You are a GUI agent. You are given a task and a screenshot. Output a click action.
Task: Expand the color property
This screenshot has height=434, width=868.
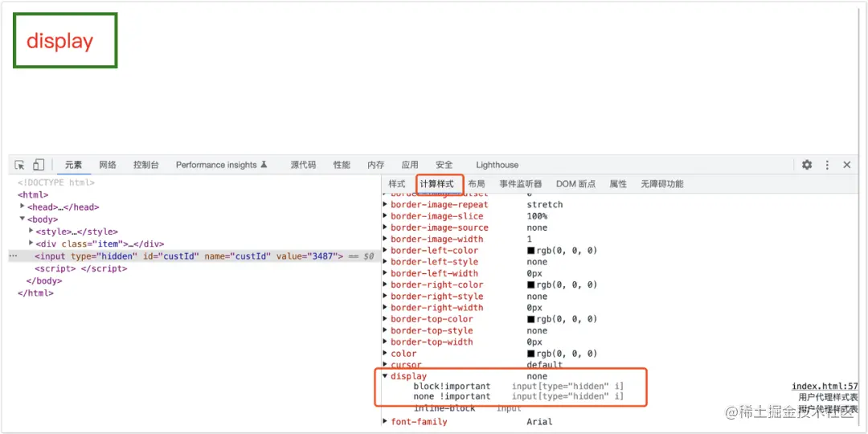tap(385, 353)
